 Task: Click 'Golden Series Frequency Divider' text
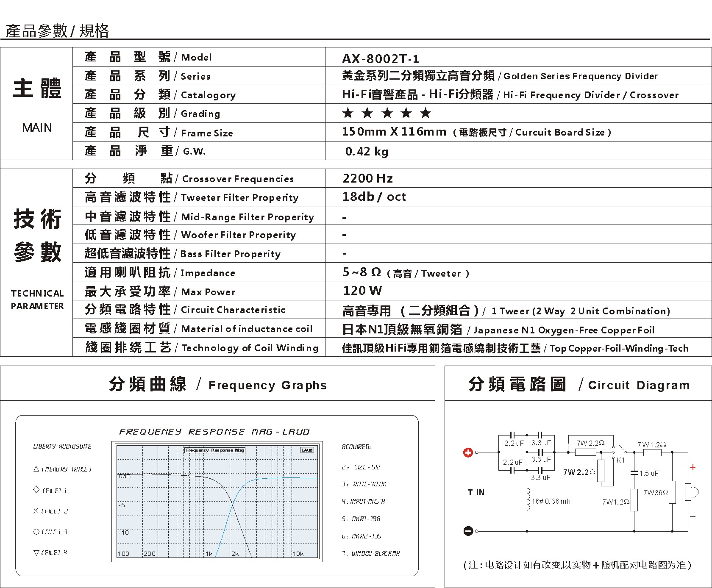(x=581, y=76)
